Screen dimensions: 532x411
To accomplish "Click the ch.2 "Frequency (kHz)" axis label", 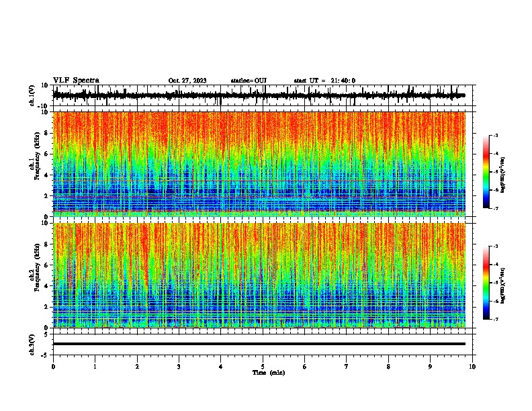I will click(x=37, y=267).
